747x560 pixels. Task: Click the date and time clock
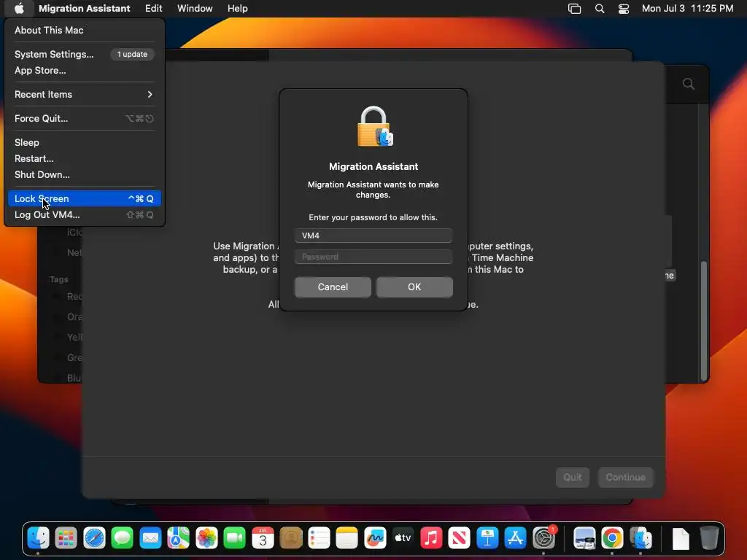tap(687, 8)
